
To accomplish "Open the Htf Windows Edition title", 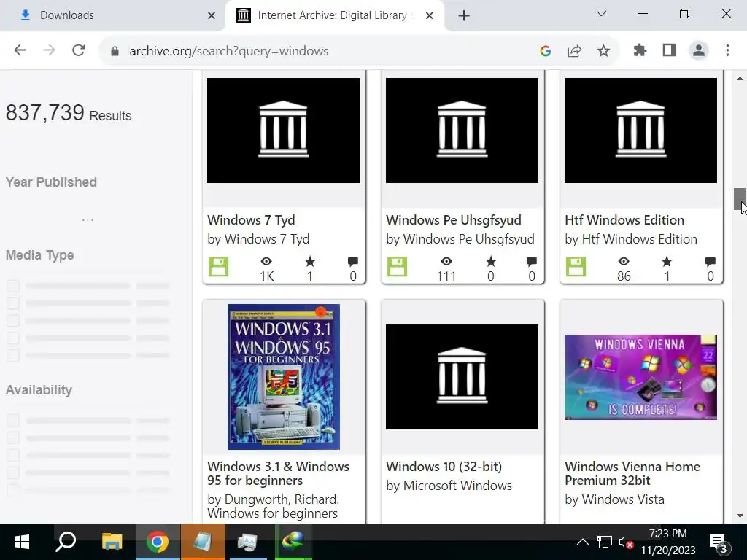I will click(624, 220).
